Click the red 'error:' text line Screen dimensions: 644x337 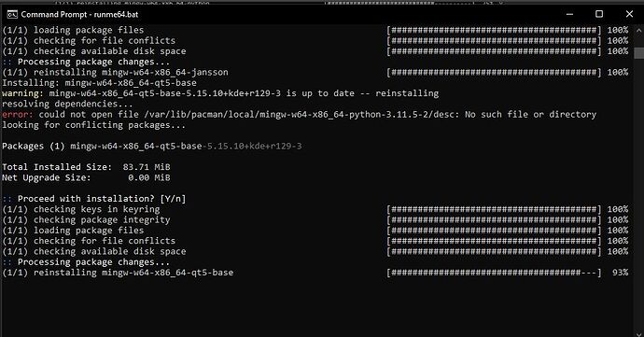click(299, 114)
